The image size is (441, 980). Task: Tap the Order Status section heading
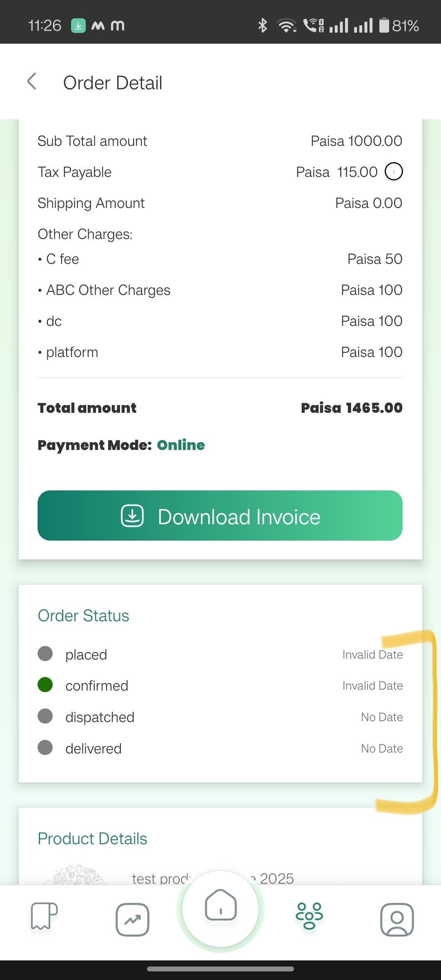pos(83,615)
